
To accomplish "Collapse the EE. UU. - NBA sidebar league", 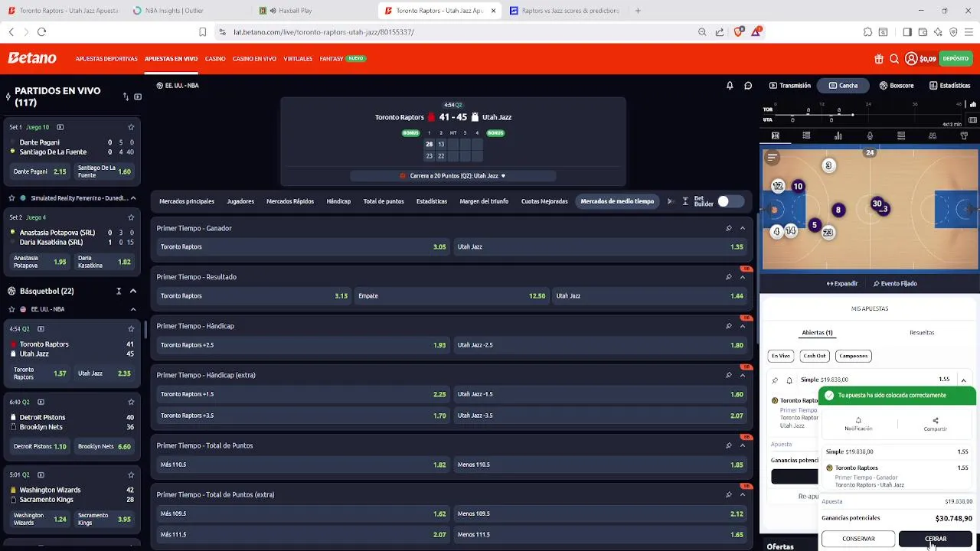I will click(132, 309).
